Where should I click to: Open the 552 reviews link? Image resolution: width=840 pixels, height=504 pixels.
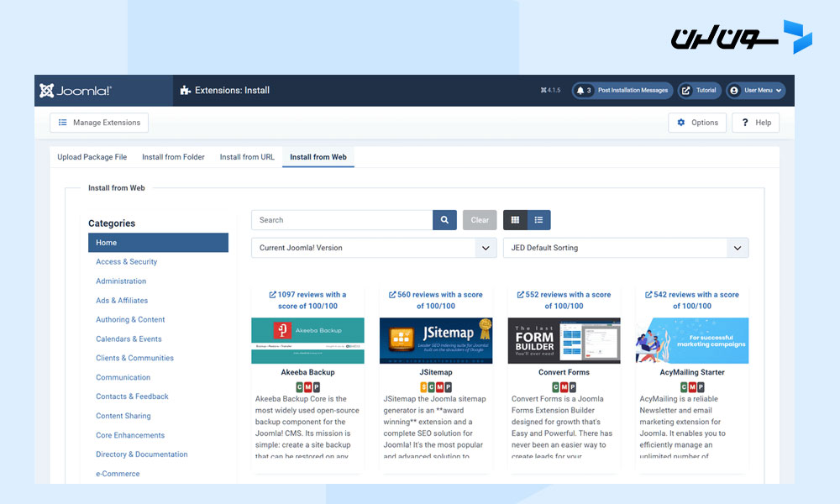click(x=564, y=301)
